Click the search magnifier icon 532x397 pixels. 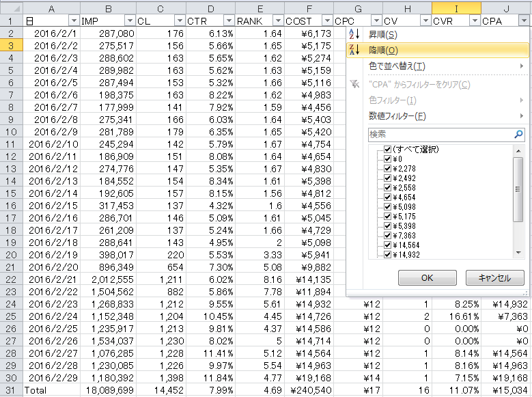(x=518, y=135)
